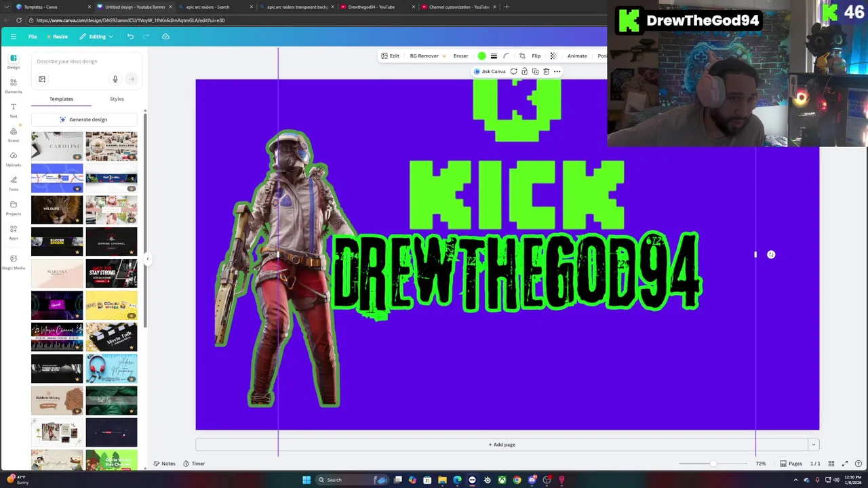The height and width of the screenshot is (488, 868).
Task: Open the Magic Media sidebar panel
Action: pyautogui.click(x=14, y=262)
